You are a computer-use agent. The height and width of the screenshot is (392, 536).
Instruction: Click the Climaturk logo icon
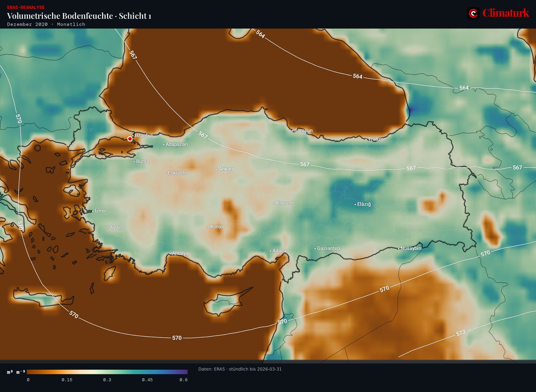click(474, 13)
